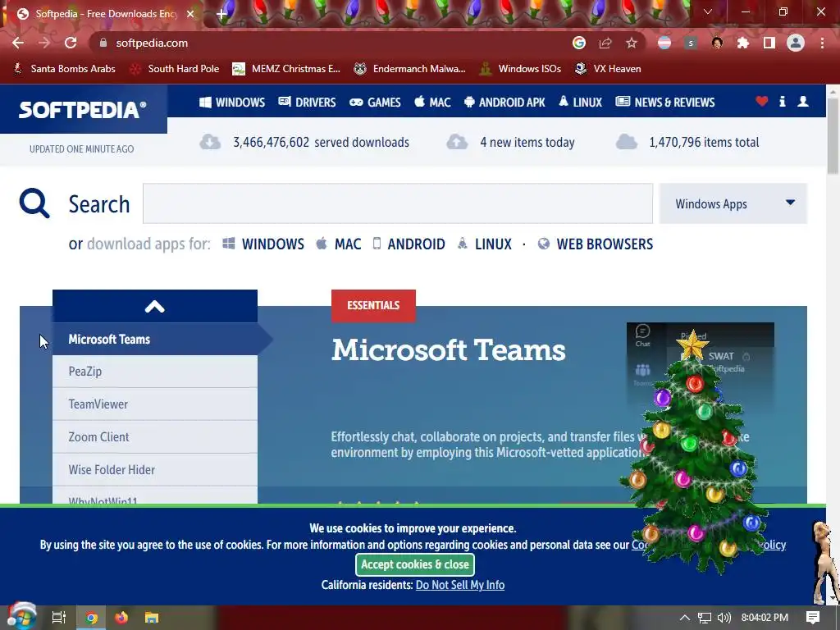Open MEMZ Christmas bookmark

click(286, 69)
